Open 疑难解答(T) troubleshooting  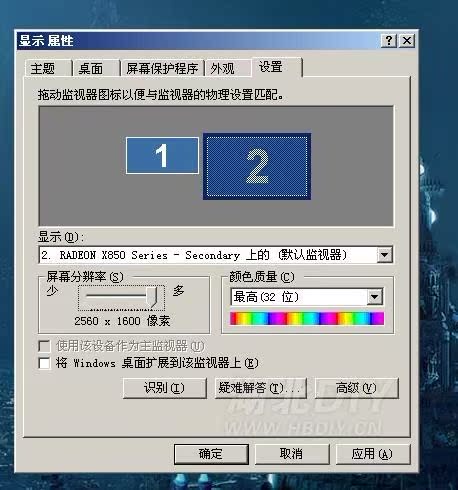click(x=261, y=388)
